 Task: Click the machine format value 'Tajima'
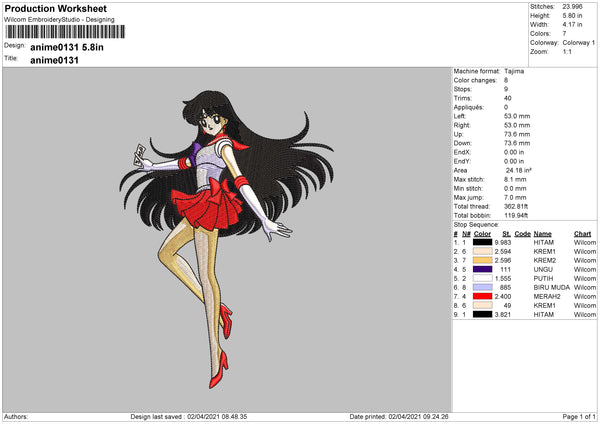(x=514, y=71)
